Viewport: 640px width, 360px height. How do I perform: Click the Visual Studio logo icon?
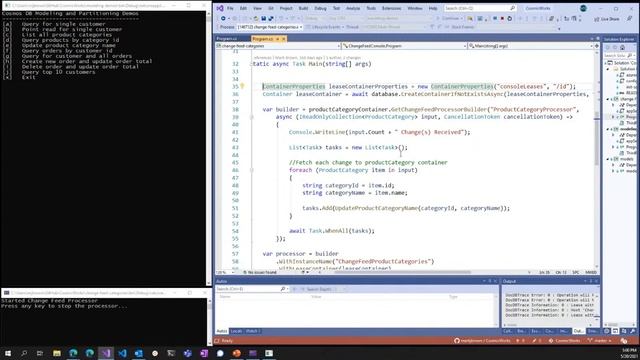click(220, 8)
